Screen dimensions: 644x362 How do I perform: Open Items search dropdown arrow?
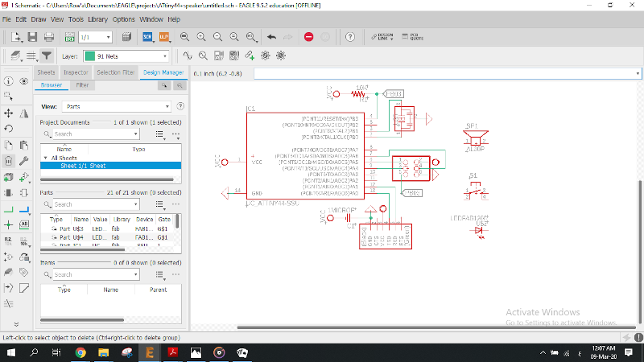point(135,274)
